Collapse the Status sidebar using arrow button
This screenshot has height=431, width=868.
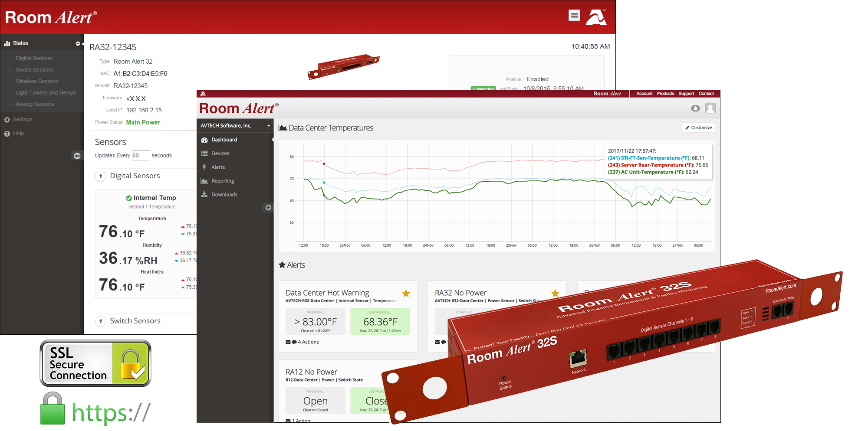coord(77,156)
